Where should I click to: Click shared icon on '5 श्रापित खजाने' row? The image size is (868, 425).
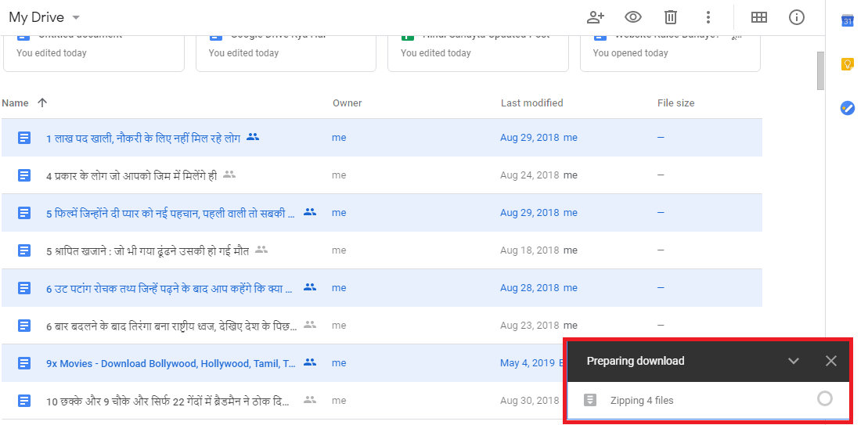pos(261,250)
